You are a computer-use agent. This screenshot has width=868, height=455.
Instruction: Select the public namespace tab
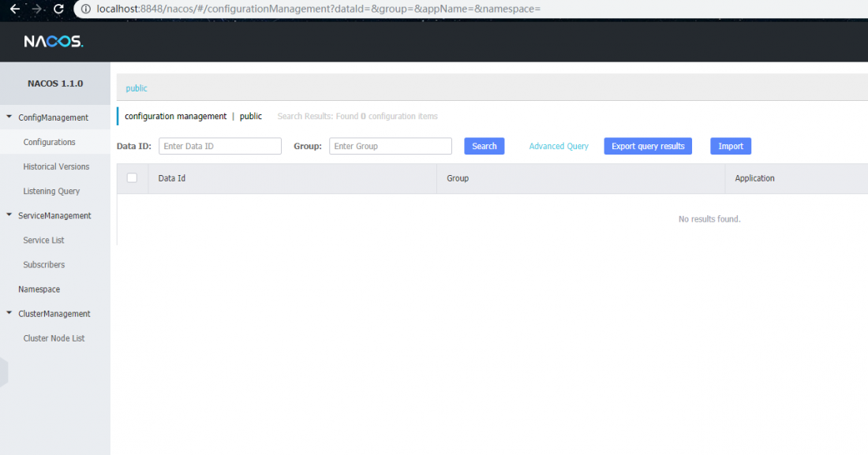click(x=137, y=88)
